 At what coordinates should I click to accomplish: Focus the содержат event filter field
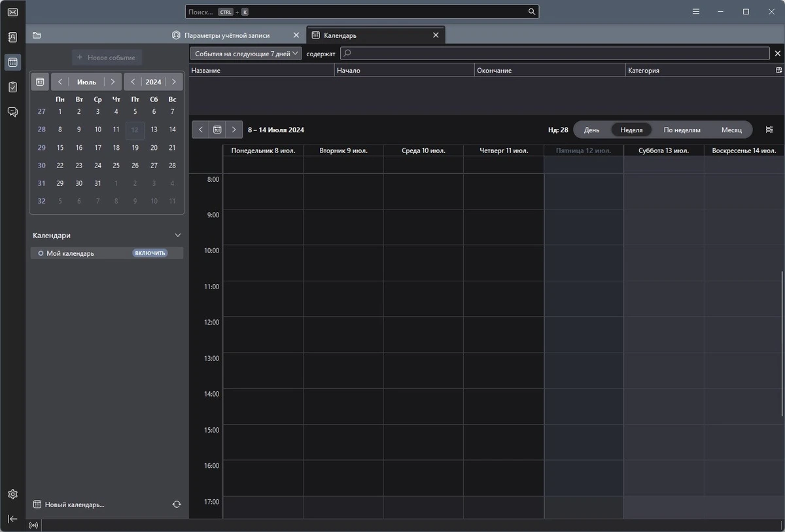coord(555,54)
